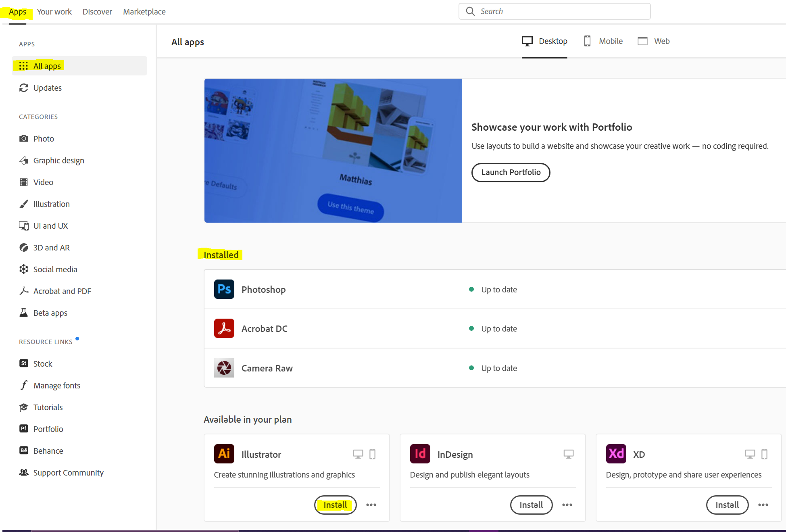Switch to the Mobile tab

603,41
